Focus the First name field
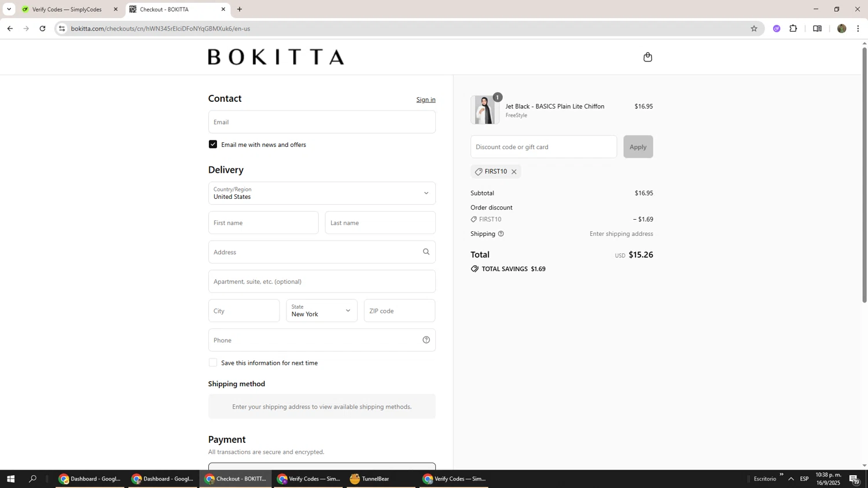Image resolution: width=868 pixels, height=488 pixels. pyautogui.click(x=263, y=223)
